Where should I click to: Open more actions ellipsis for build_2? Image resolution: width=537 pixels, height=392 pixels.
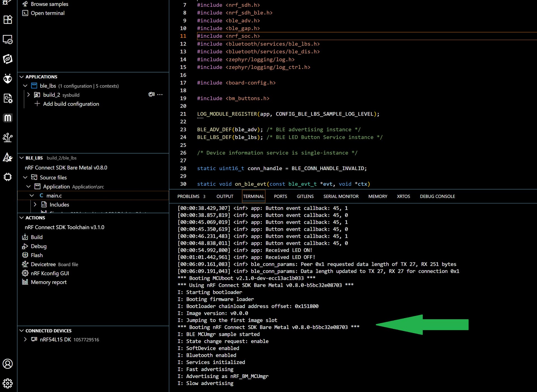pos(160,95)
